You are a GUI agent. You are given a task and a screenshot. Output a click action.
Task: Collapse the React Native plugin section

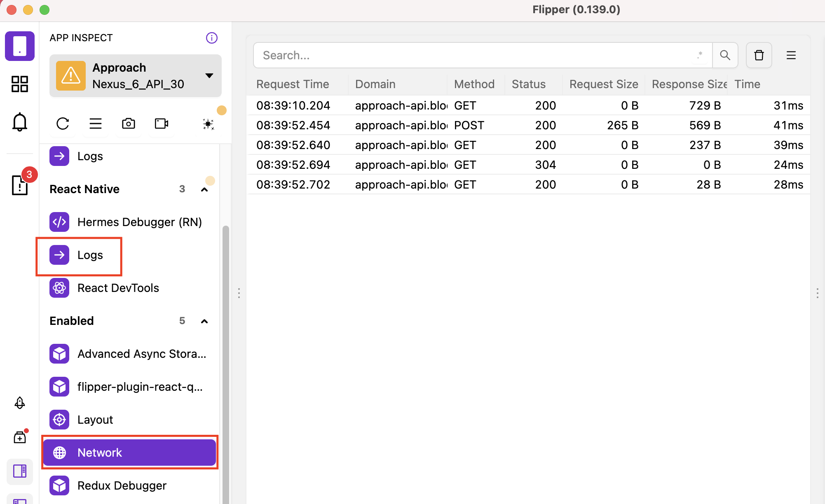point(205,189)
